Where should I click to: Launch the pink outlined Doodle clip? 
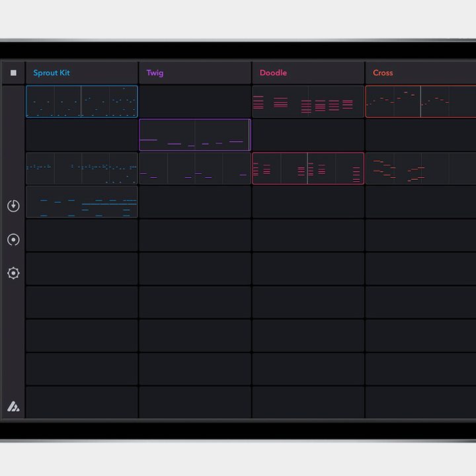[x=308, y=168]
